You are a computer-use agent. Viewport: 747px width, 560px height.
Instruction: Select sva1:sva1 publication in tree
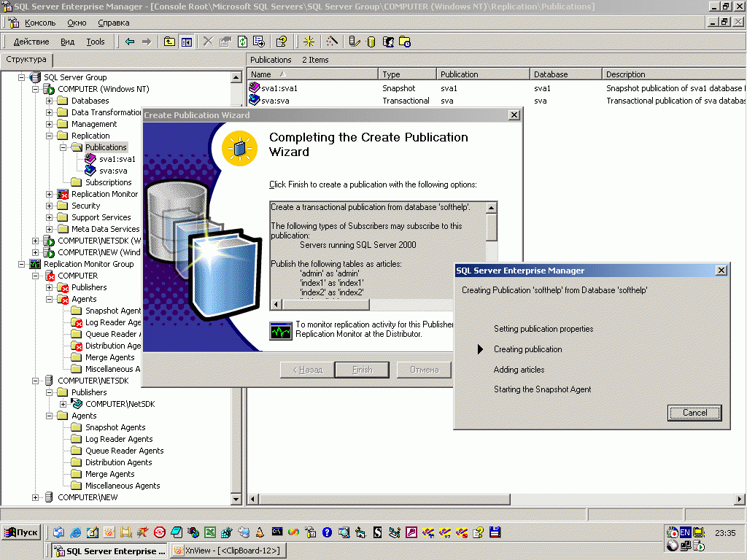click(117, 159)
